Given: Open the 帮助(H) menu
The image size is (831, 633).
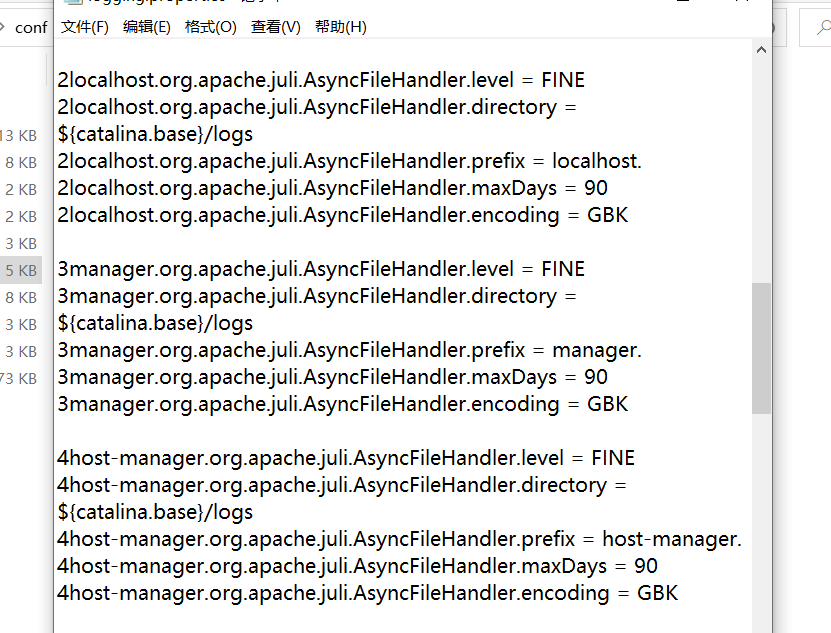Looking at the screenshot, I should coord(341,27).
